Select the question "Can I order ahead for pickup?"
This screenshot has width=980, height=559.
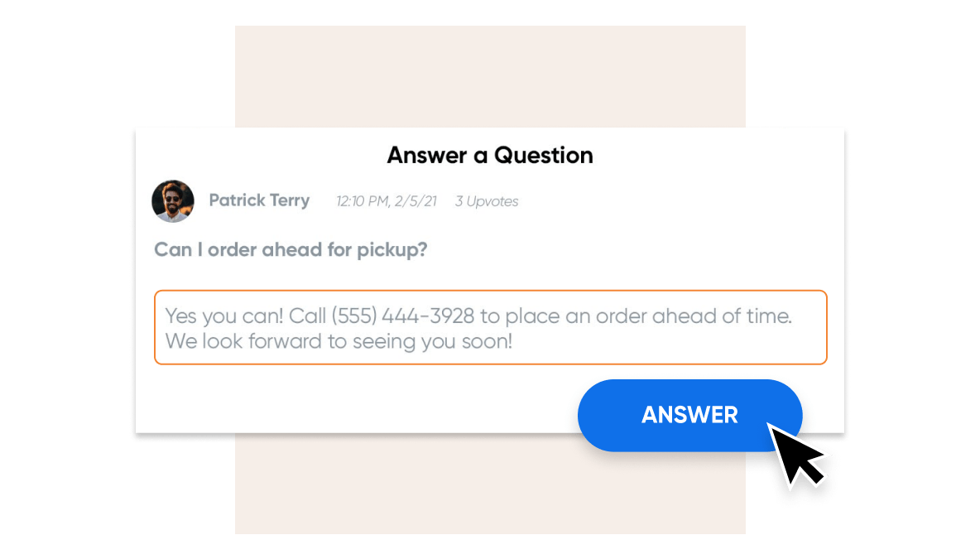coord(291,249)
